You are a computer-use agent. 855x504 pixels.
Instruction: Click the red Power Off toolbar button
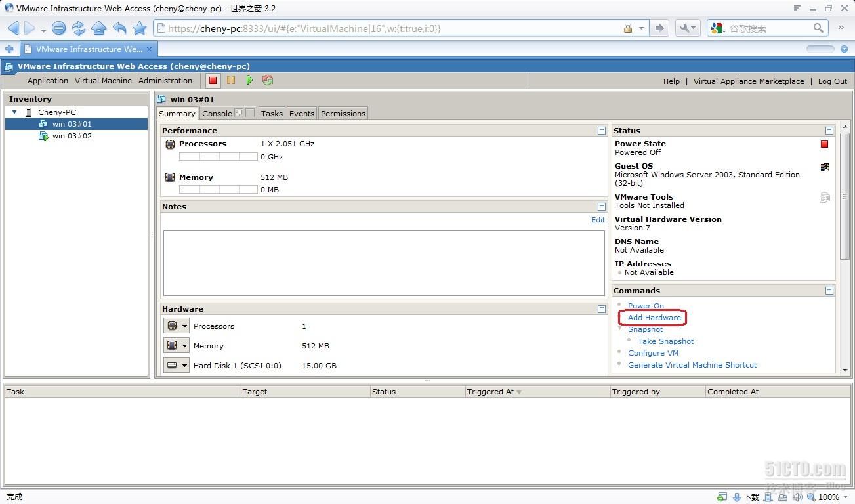pos(213,80)
